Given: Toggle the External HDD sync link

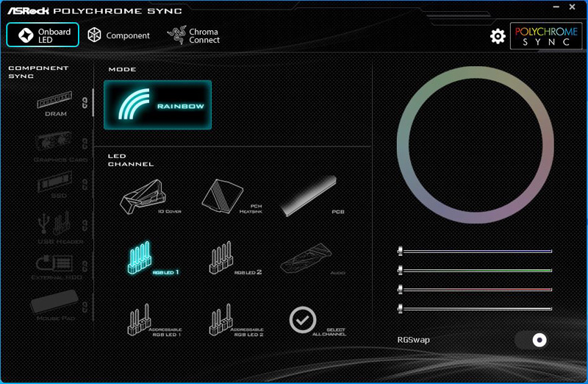Looking at the screenshot, I should (x=85, y=266).
